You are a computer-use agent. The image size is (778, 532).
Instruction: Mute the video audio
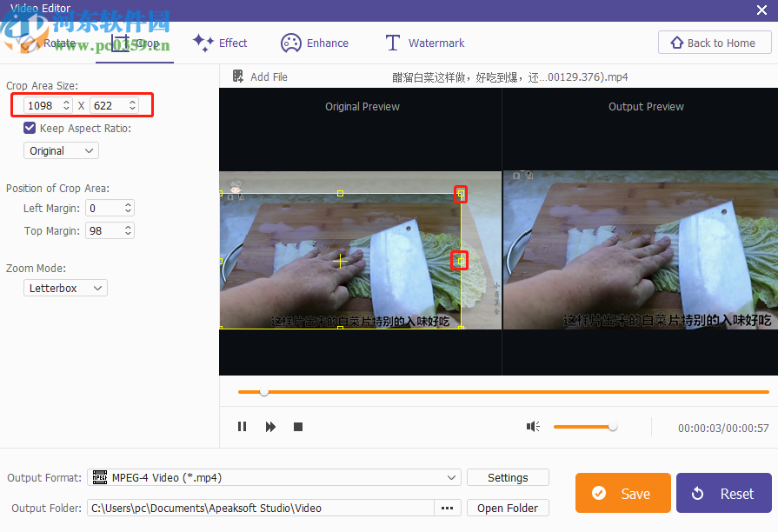coord(533,426)
